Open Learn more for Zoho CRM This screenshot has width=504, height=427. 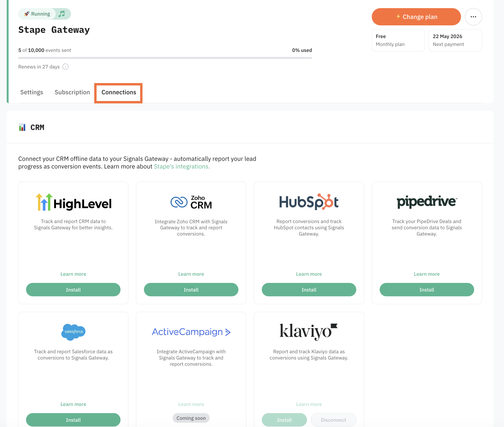191,274
